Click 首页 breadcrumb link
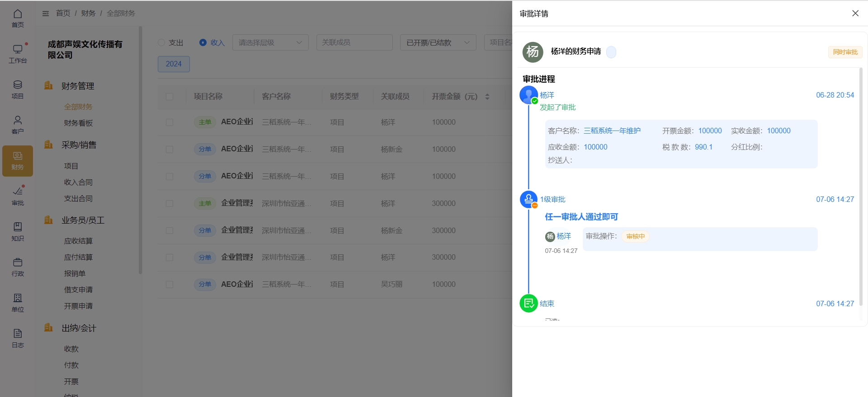 (63, 14)
